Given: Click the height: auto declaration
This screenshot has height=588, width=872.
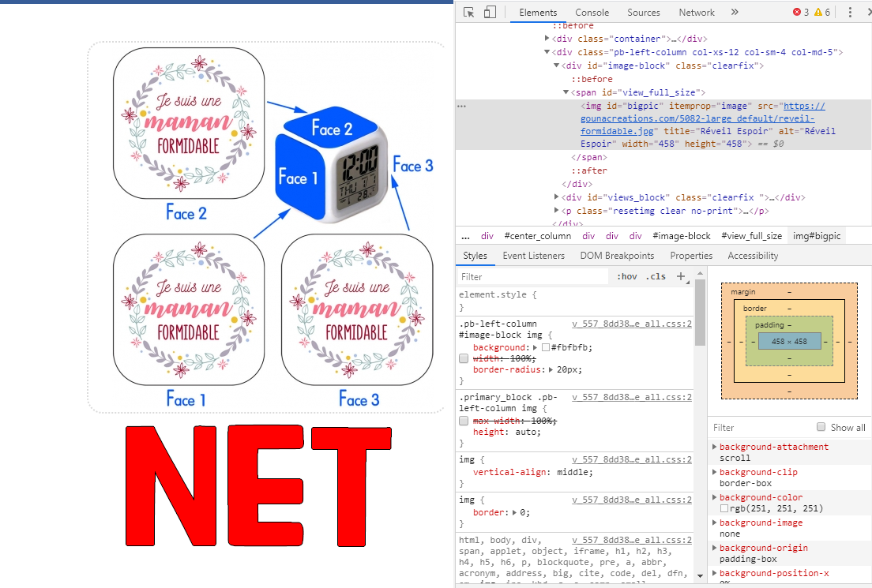Looking at the screenshot, I should [506, 432].
